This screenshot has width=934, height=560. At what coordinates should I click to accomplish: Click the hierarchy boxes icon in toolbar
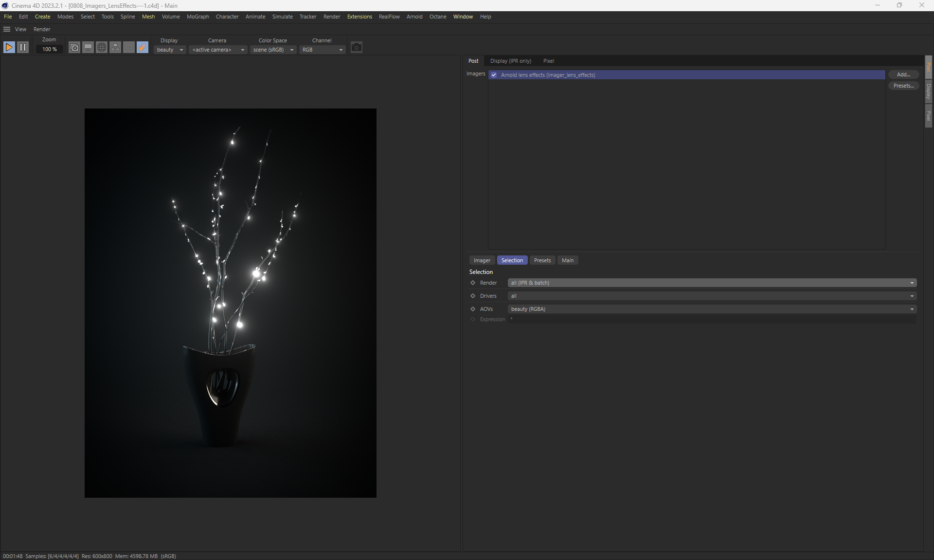[115, 47]
